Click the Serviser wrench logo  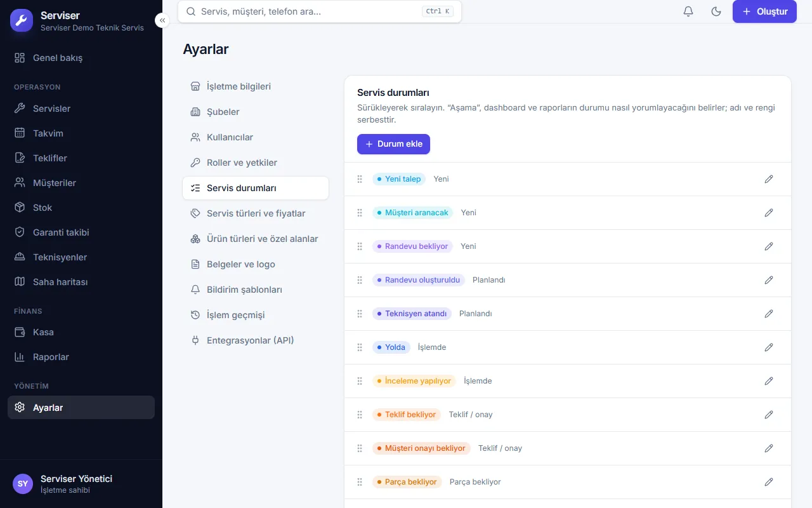click(x=22, y=20)
